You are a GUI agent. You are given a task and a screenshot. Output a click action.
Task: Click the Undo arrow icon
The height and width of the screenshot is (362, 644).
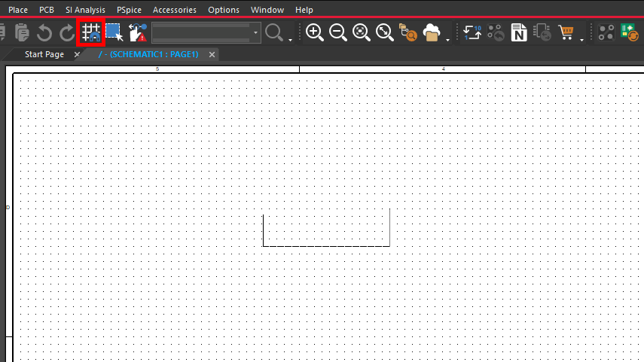44,32
